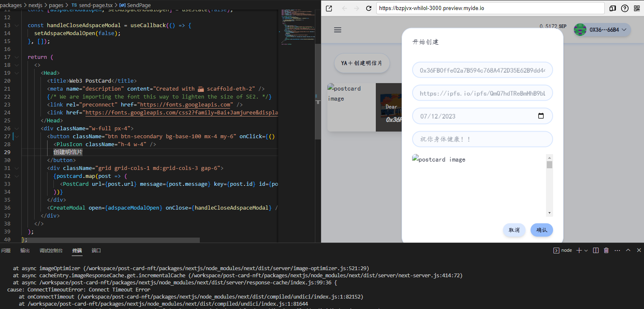The width and height of the screenshot is (644, 309).
Task: Open the calendar picker in date field
Action: tap(541, 116)
